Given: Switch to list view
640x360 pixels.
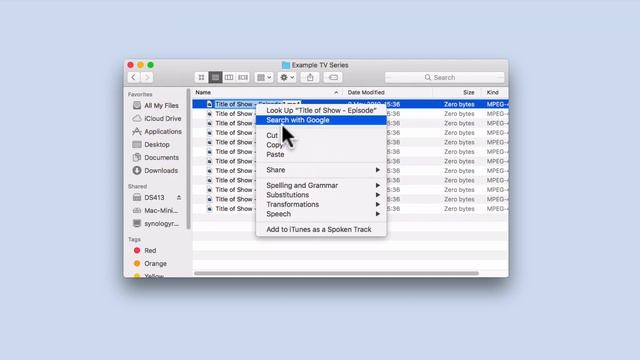Looking at the screenshot, I should click(215, 78).
